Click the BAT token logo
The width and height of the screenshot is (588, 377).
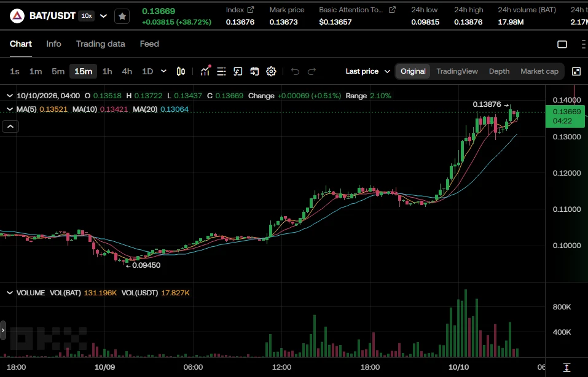point(17,16)
